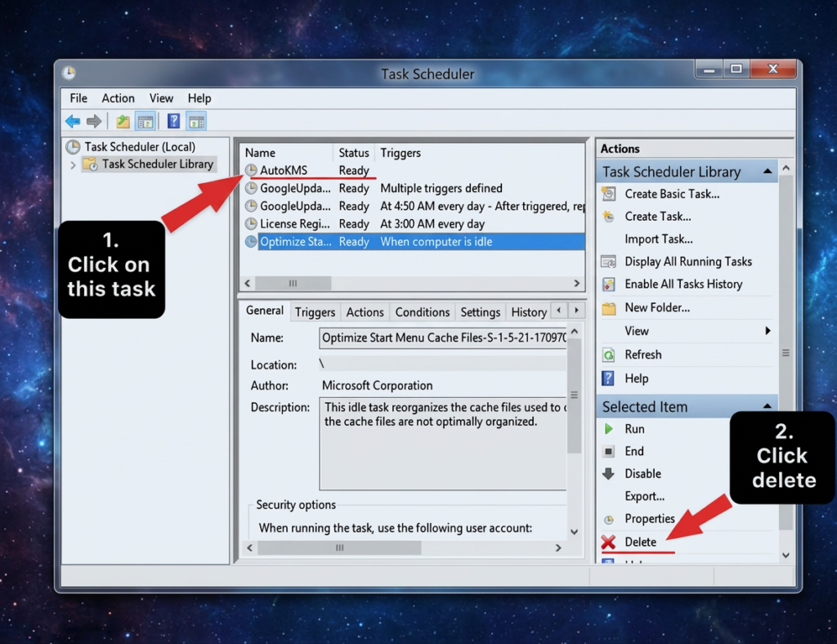Select Task Scheduler (Local) tree root

pyautogui.click(x=140, y=146)
